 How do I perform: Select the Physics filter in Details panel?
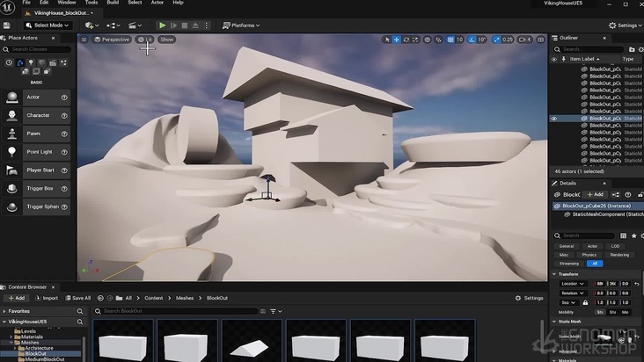coord(589,255)
